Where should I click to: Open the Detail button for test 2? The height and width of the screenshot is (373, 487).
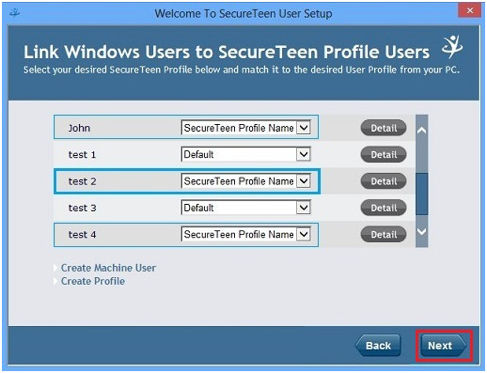pyautogui.click(x=384, y=181)
